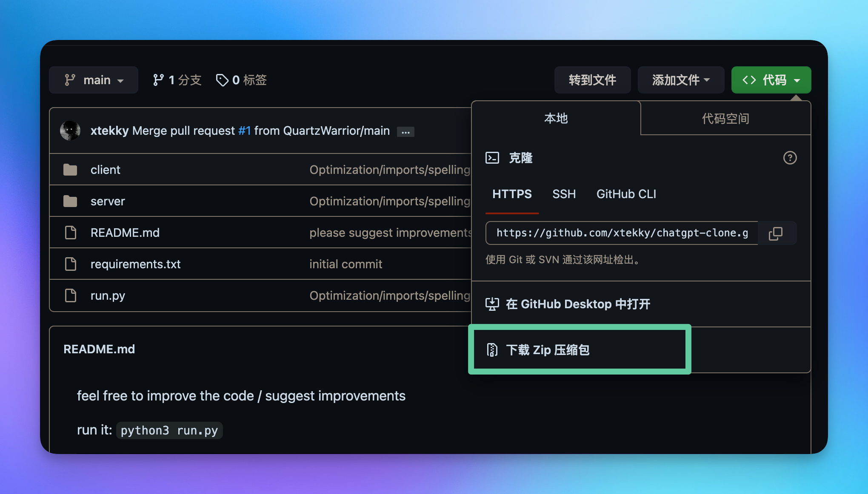Expand the commit message ellipsis button
The image size is (868, 494).
tap(405, 132)
